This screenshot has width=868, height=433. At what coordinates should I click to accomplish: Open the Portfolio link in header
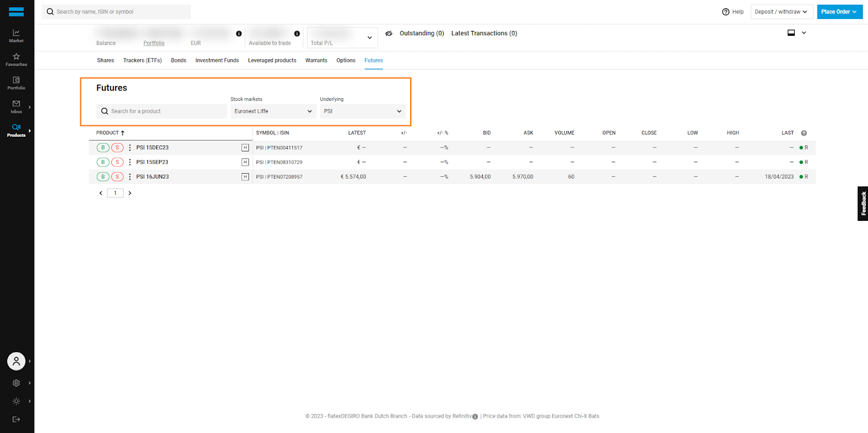[154, 43]
